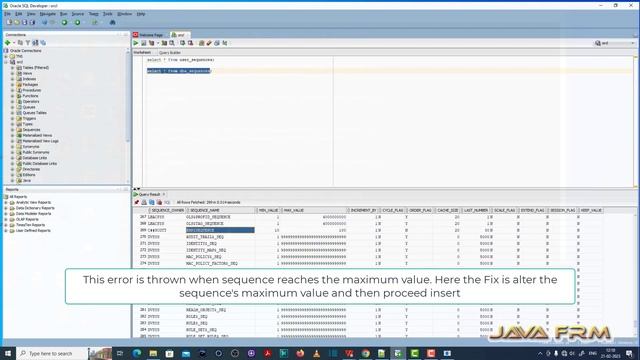Viewport: 640px width, 360px height.
Task: Click the INCREMENT_BY column header
Action: click(x=363, y=210)
